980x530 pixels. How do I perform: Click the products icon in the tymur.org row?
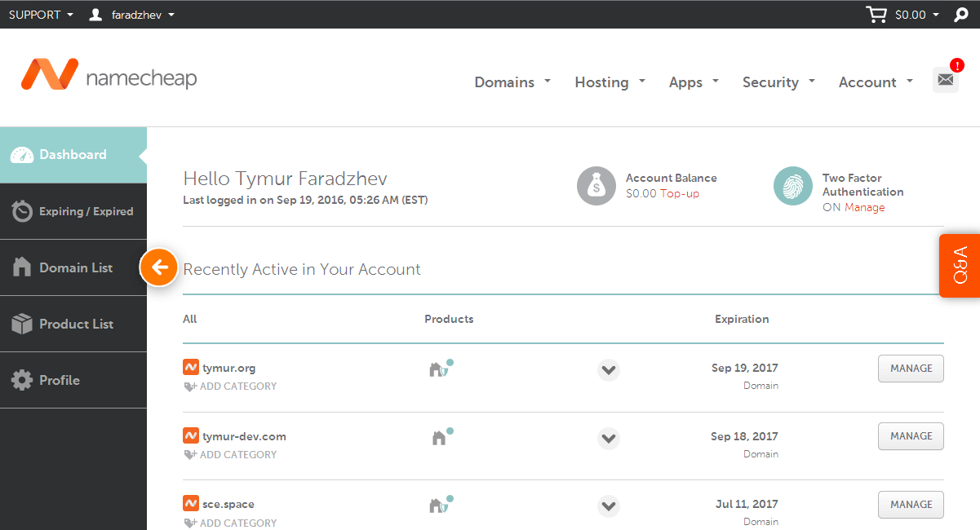click(x=441, y=369)
